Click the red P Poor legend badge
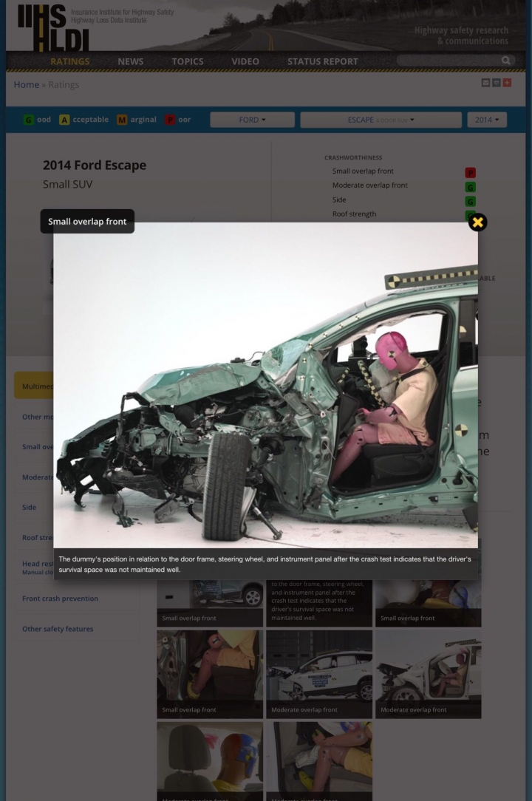Screen dimensions: 532x801 point(170,120)
